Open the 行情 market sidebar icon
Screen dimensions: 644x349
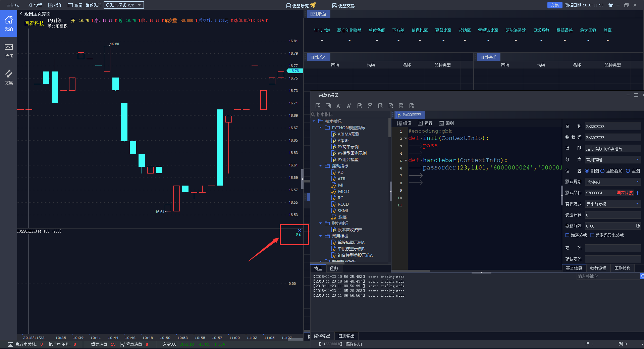(9, 51)
